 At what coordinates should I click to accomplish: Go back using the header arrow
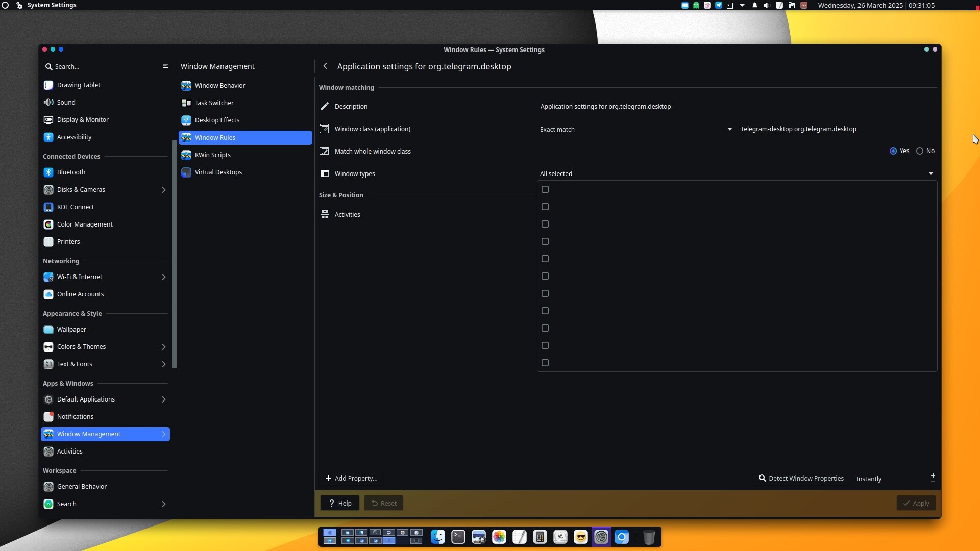click(325, 66)
